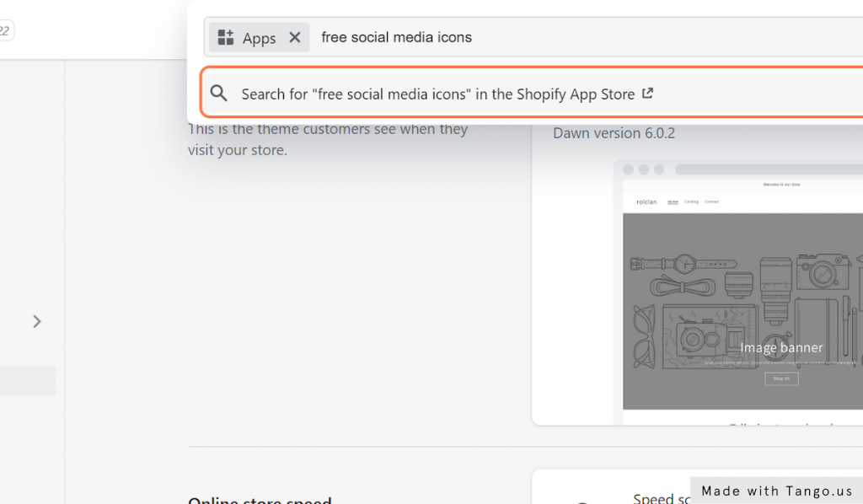Click the magnifier icon in search suggestion
863x504 pixels.
tap(218, 93)
